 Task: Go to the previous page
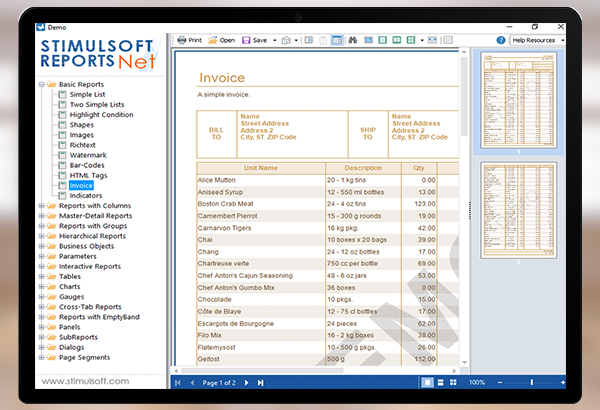pyautogui.click(x=192, y=382)
